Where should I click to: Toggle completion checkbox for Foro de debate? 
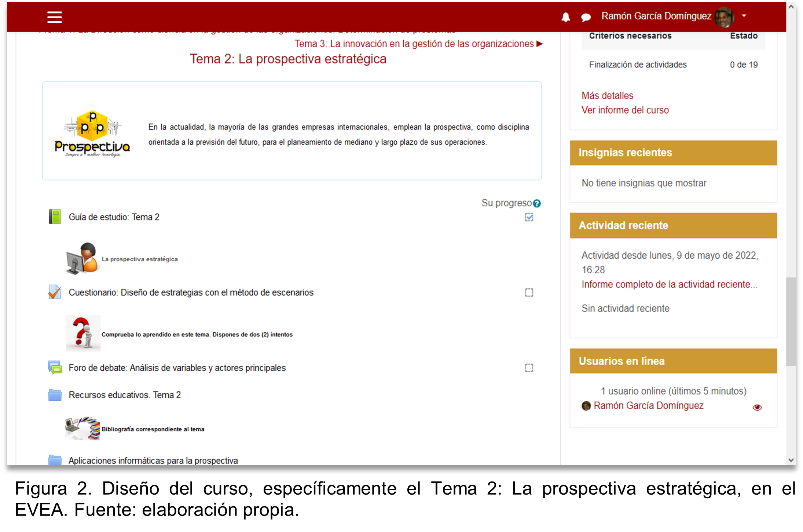(529, 368)
